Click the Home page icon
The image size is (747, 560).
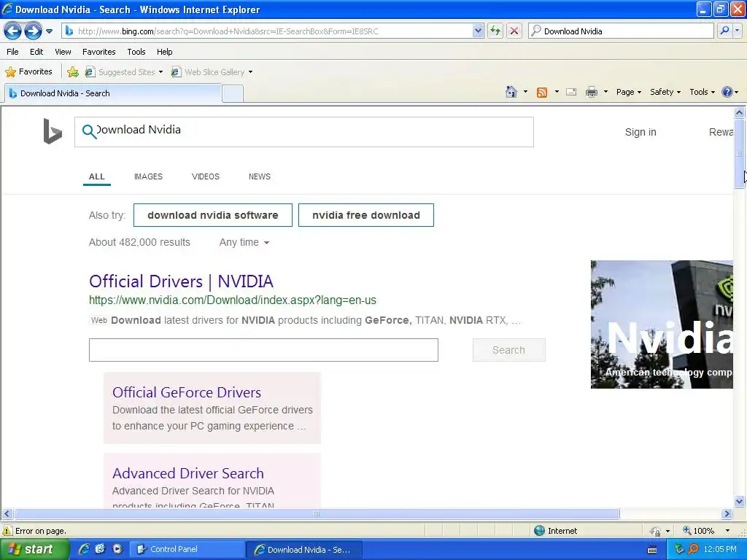coord(511,92)
